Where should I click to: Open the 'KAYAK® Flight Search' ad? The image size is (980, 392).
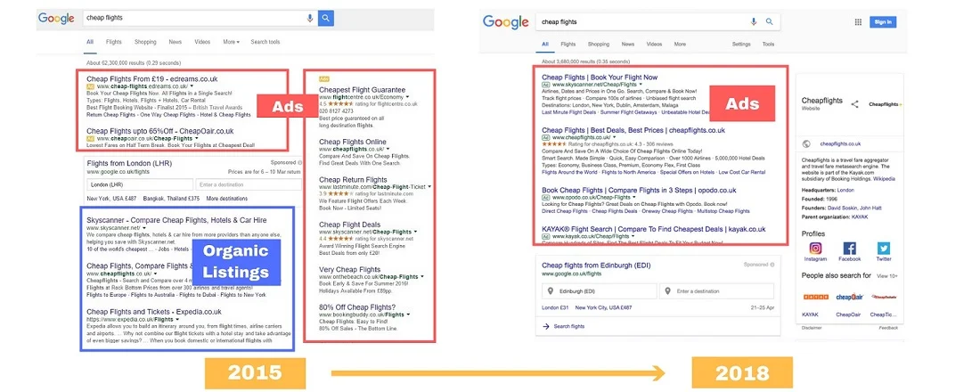pos(653,230)
